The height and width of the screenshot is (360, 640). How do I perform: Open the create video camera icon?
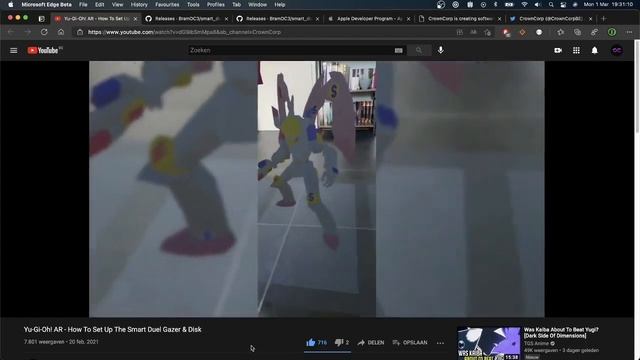558,50
